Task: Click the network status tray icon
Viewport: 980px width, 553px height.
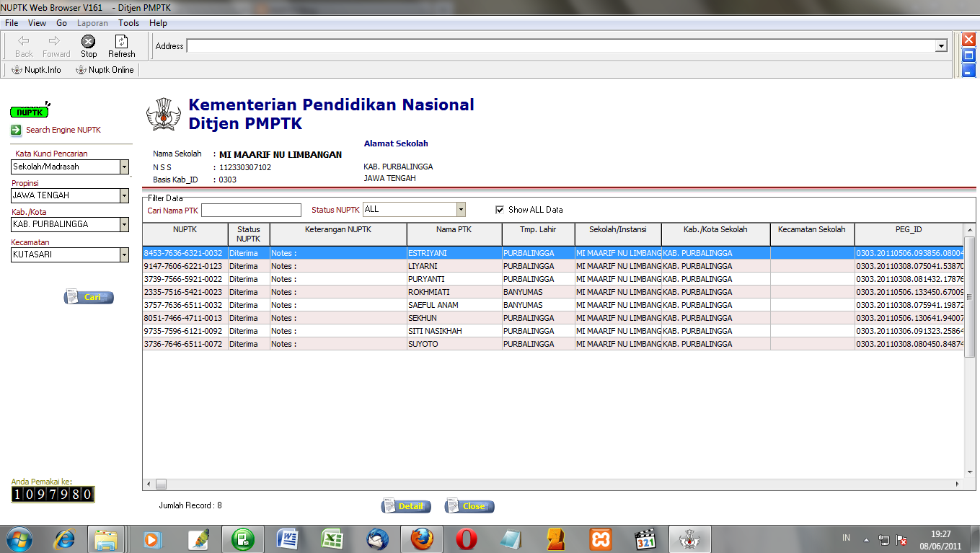Action: (x=884, y=539)
